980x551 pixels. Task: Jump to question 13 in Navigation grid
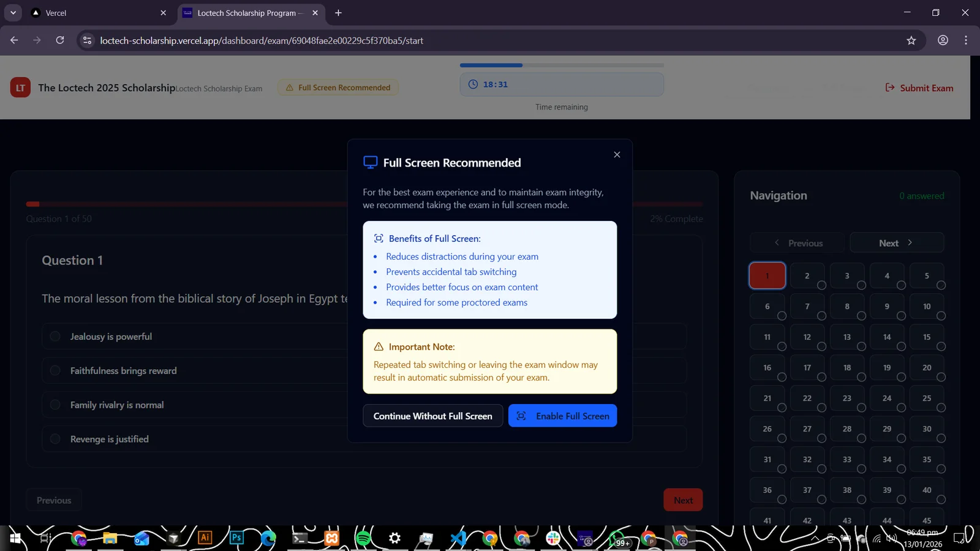click(846, 337)
